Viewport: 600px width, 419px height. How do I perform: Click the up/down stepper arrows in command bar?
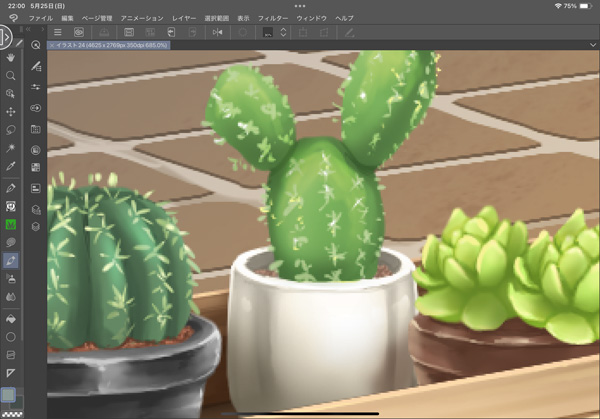pyautogui.click(x=285, y=33)
